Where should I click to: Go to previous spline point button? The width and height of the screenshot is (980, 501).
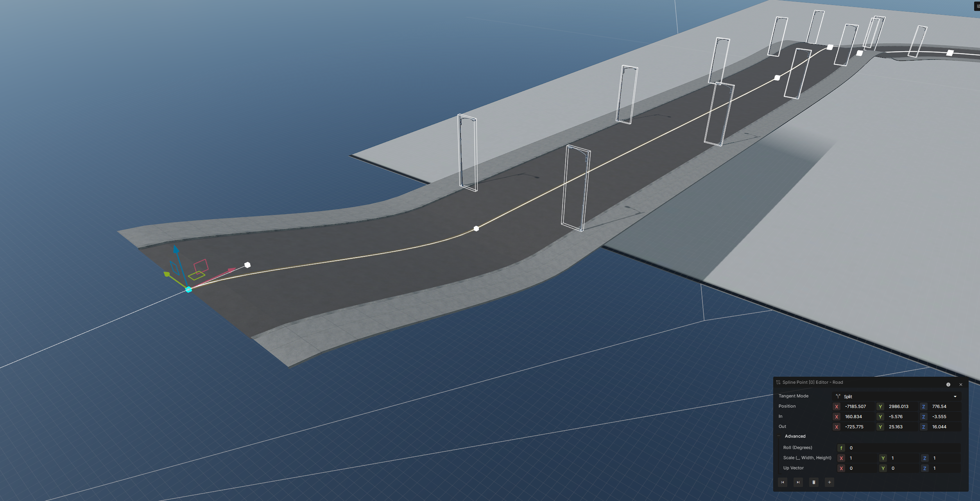[783, 482]
